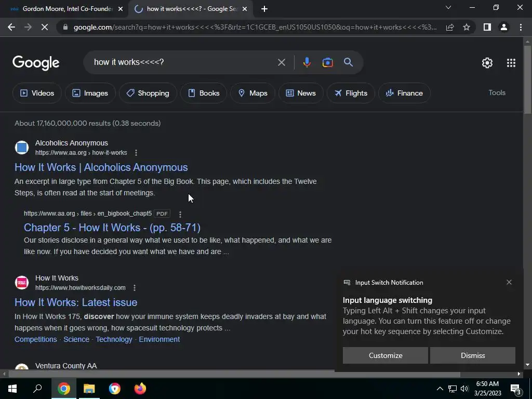
Task: Click the address bar URL
Action: pos(255,27)
